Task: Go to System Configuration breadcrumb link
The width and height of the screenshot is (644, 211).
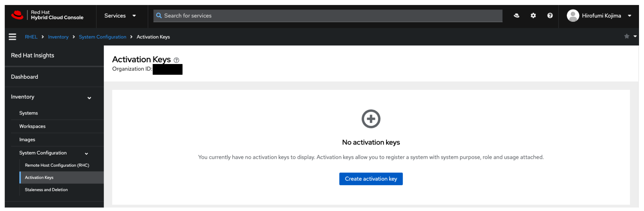Action: point(103,37)
